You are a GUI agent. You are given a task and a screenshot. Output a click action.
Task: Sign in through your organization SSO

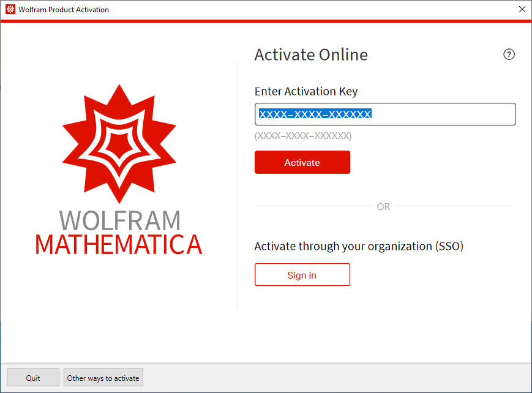(302, 275)
